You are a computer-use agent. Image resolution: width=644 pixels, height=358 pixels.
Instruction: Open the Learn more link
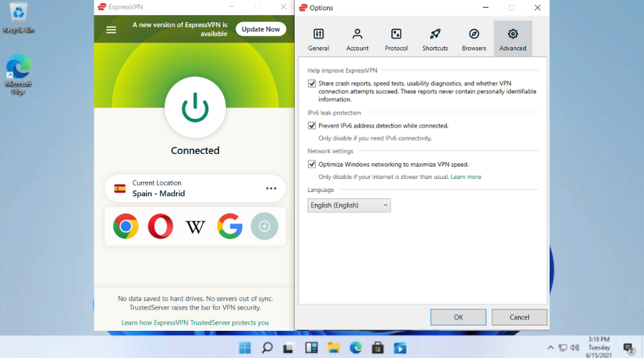466,177
